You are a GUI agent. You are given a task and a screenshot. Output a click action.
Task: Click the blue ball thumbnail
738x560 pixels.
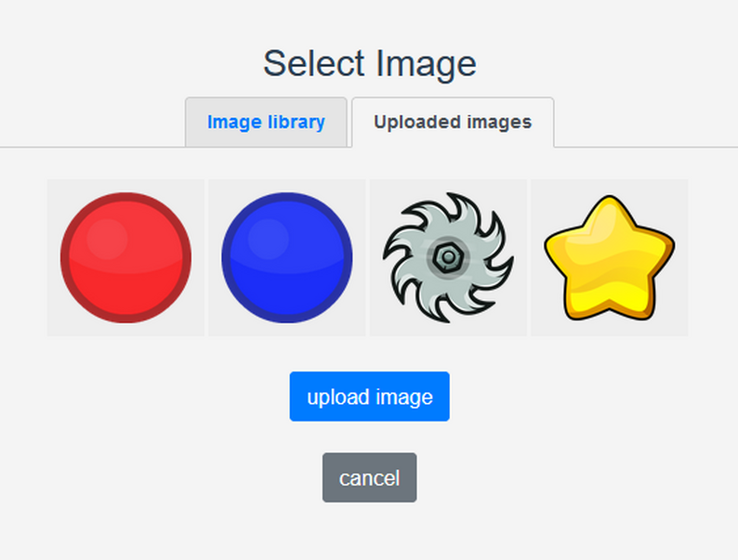(287, 257)
